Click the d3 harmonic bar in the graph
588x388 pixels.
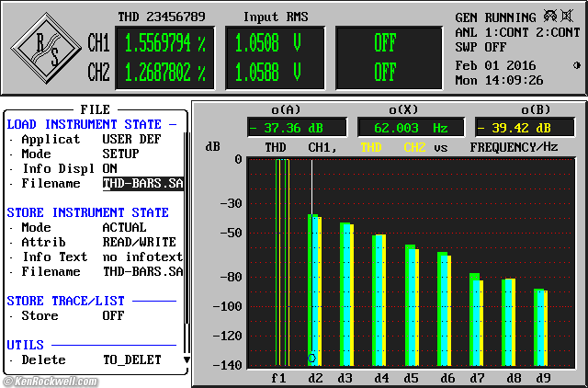(347, 294)
